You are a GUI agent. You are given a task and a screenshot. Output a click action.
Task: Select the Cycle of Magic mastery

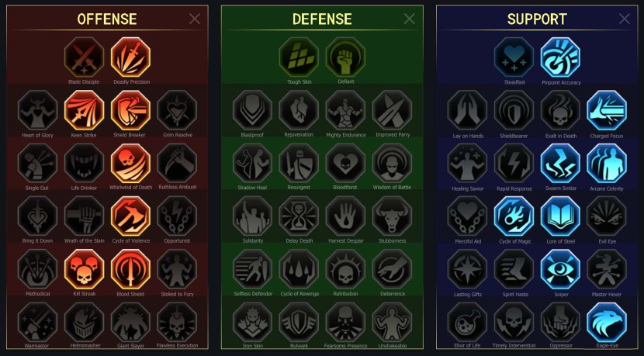pos(514,216)
